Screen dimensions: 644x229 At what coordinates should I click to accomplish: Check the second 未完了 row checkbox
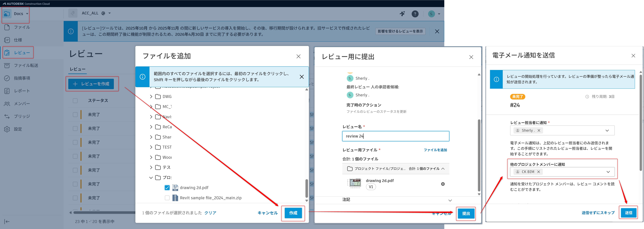pos(75,129)
